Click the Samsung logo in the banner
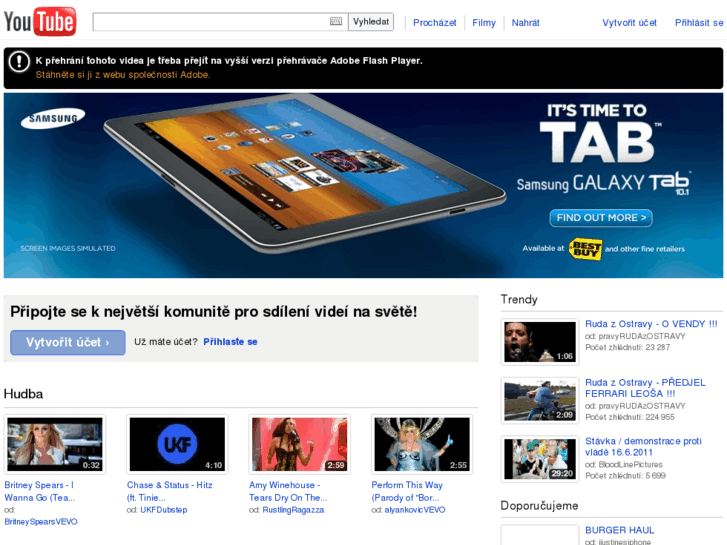 click(x=53, y=118)
